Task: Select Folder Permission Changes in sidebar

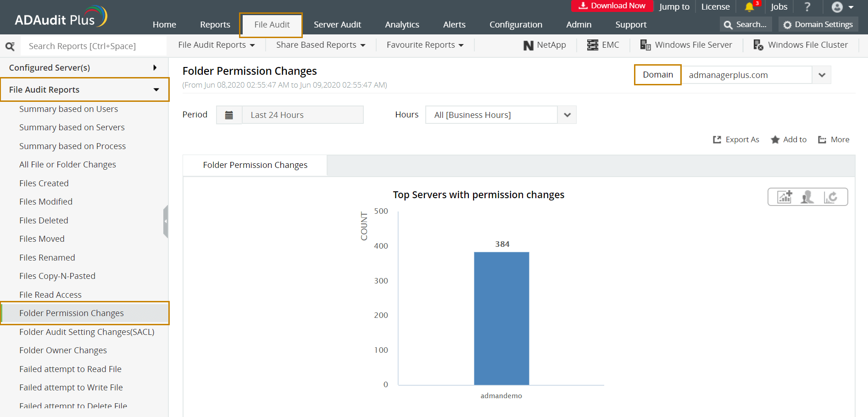Action: tap(85, 313)
